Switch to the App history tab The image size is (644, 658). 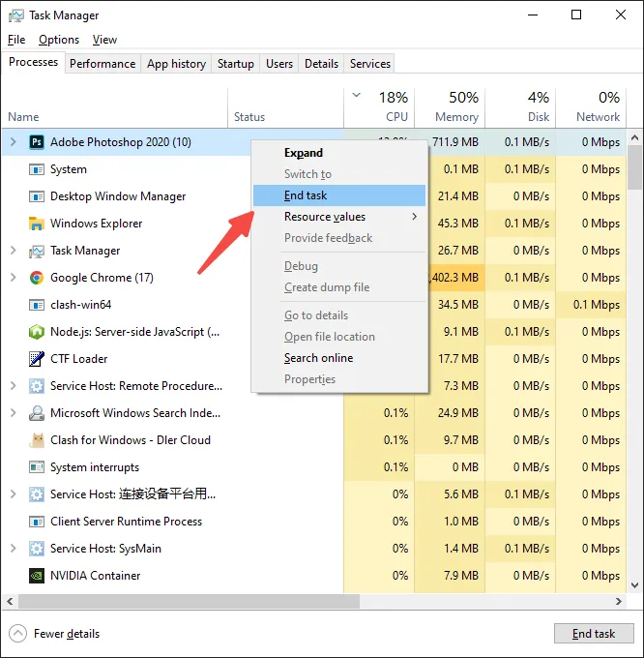[x=176, y=64]
